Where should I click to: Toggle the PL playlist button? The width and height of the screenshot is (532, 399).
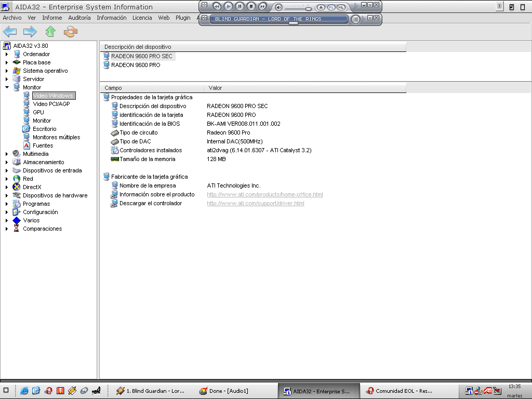tap(331, 7)
